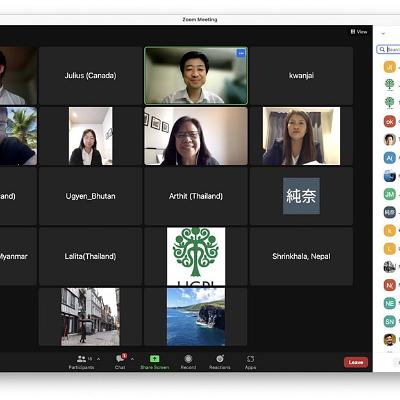This screenshot has height=400, width=400.
Task: Click the participants search field
Action: coord(388,49)
